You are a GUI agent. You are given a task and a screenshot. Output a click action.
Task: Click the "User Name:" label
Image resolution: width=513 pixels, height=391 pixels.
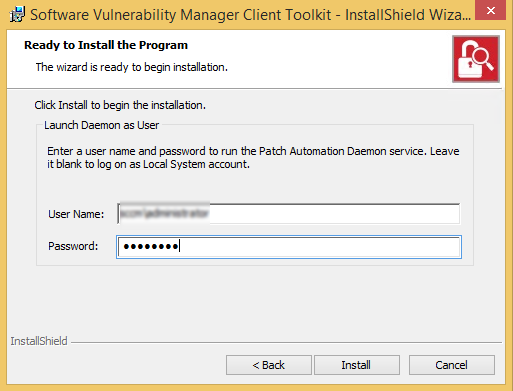point(76,214)
